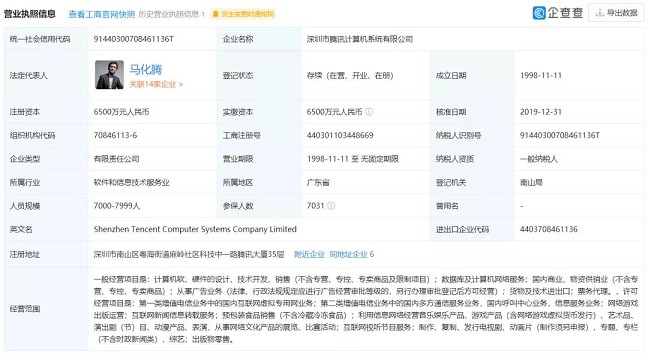Screen dimensions: 648x360
Task: Click the 参保人数 field label
Action: 238,205
